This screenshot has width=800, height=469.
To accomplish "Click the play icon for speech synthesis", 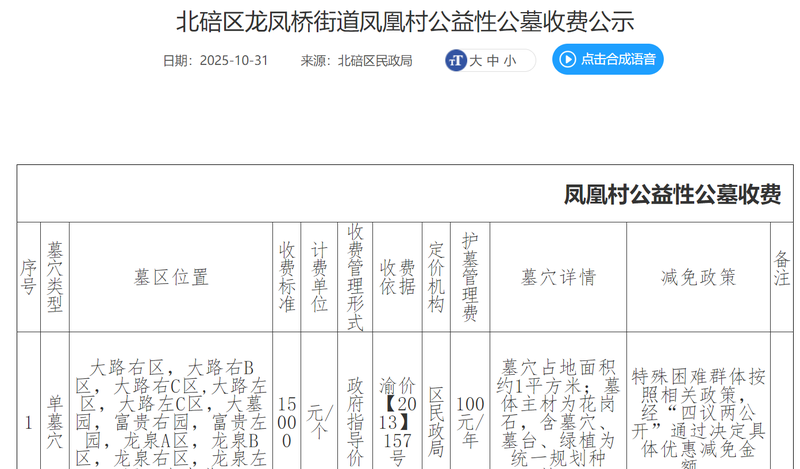I will [x=568, y=60].
